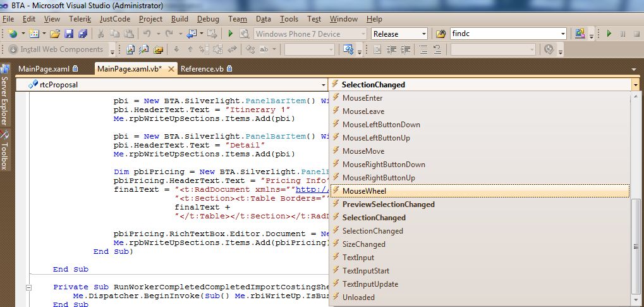The height and width of the screenshot is (307, 644).
Task: Select the SizeChanged event
Action: [480, 244]
